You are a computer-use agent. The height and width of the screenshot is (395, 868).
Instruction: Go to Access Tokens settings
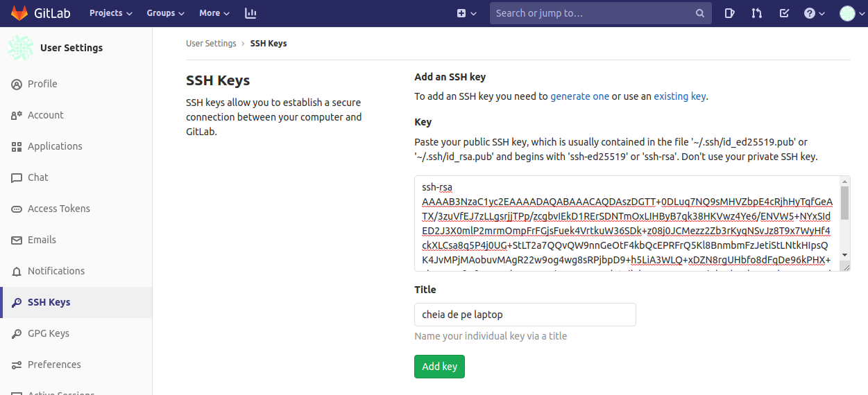click(58, 209)
